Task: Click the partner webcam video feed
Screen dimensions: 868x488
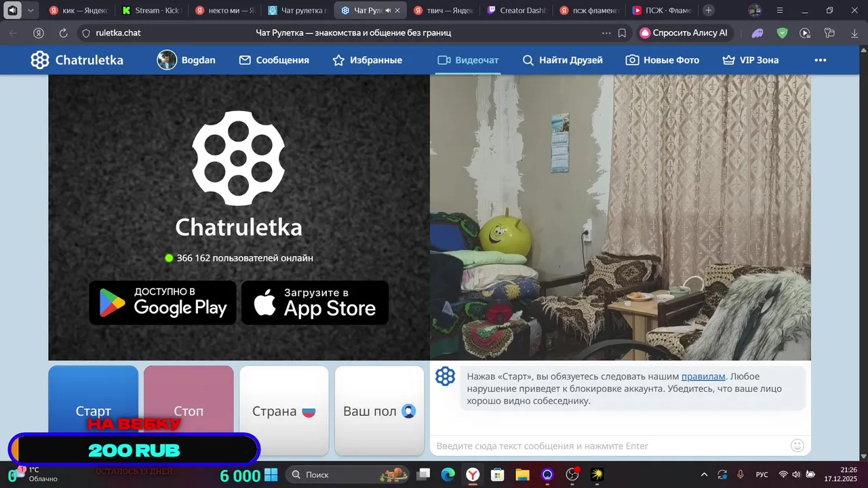Action: 620,217
